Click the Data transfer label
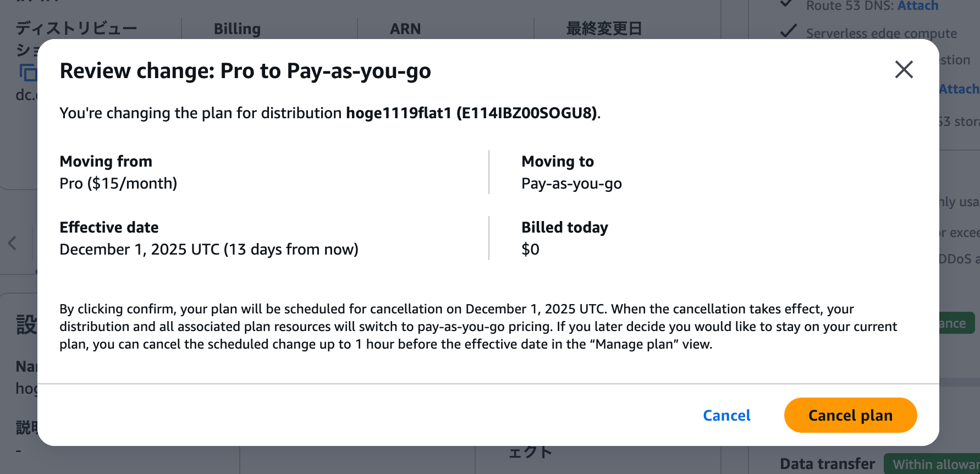 click(x=827, y=464)
